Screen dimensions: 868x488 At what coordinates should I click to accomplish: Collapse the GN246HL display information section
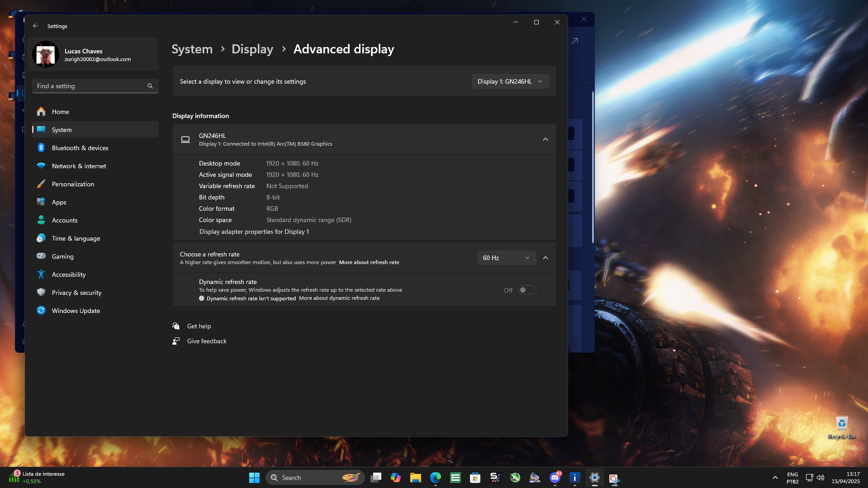[545, 139]
